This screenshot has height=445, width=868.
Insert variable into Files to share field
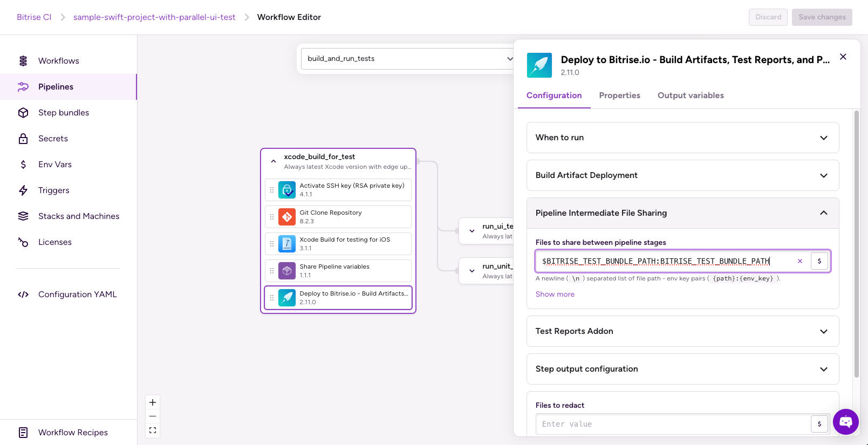(819, 261)
